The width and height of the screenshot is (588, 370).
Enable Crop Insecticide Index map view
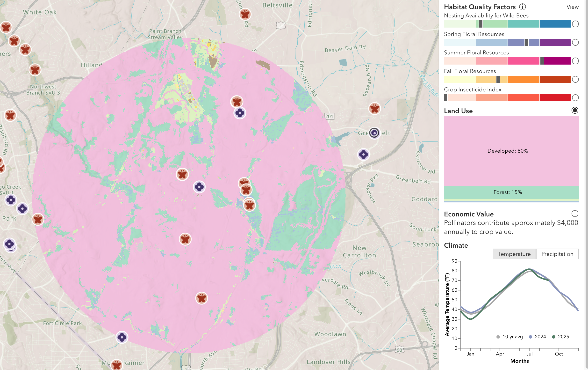[575, 98]
